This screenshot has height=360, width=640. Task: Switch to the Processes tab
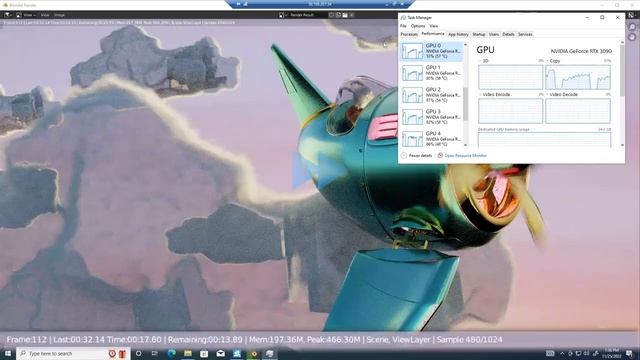(x=409, y=34)
